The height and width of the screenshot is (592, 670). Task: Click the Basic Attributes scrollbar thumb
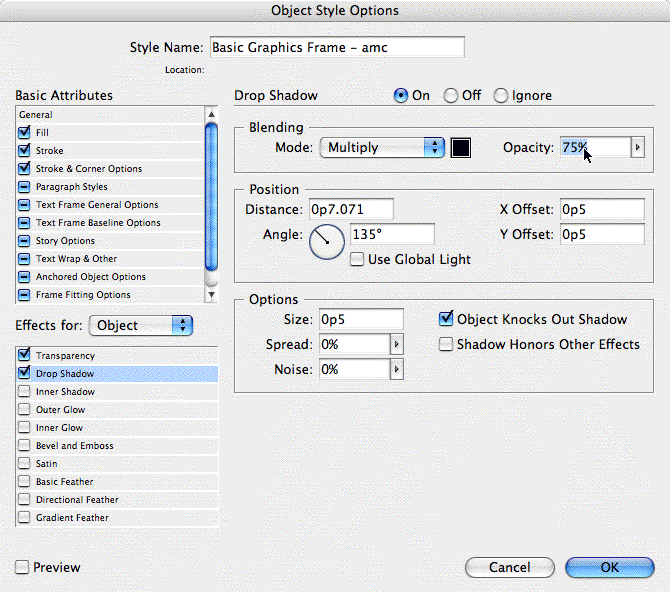211,197
